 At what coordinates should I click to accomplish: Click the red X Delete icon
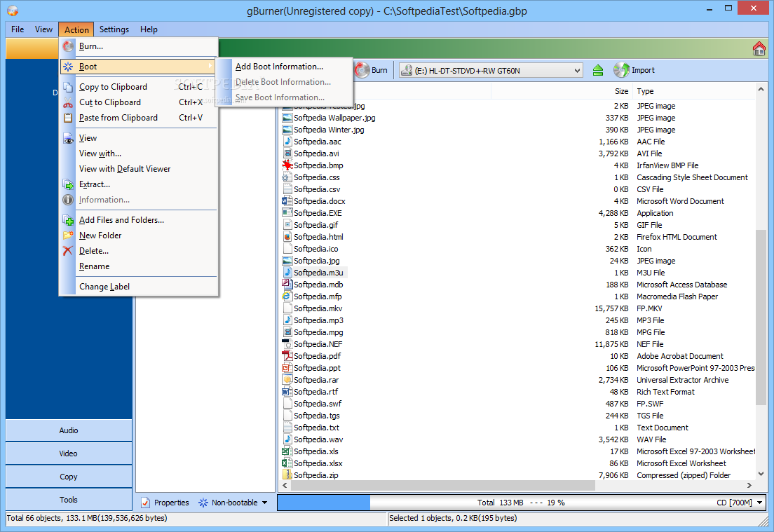[68, 251]
